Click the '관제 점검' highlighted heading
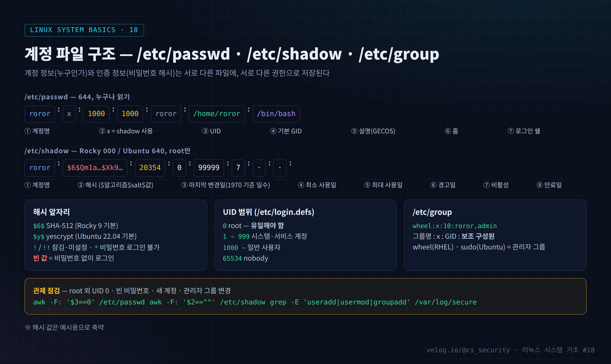 point(47,291)
